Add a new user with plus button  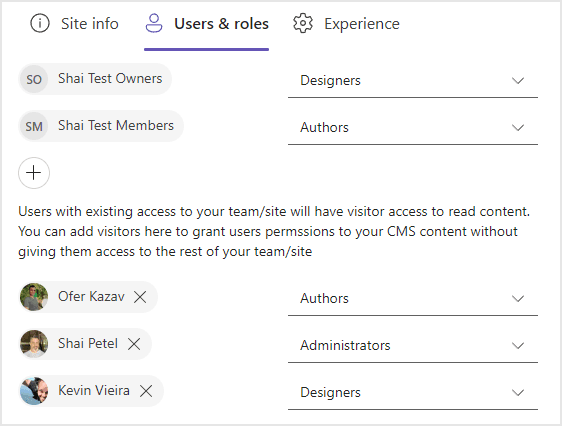[34, 173]
